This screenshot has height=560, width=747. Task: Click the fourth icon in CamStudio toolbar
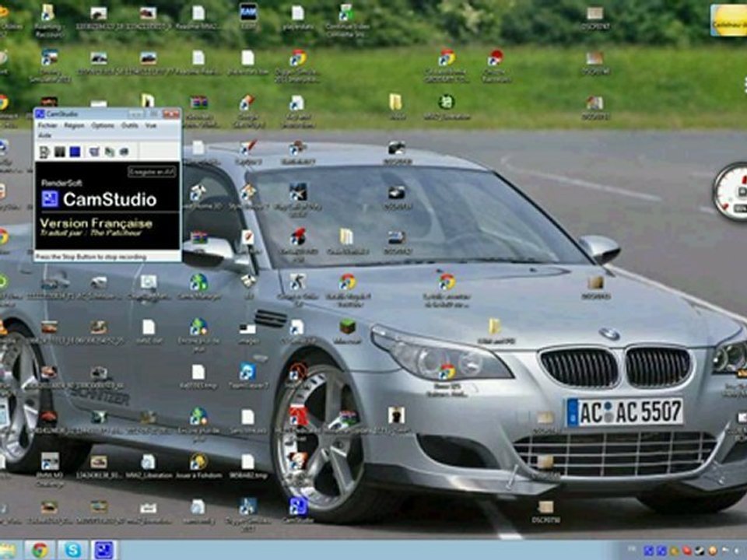click(94, 152)
